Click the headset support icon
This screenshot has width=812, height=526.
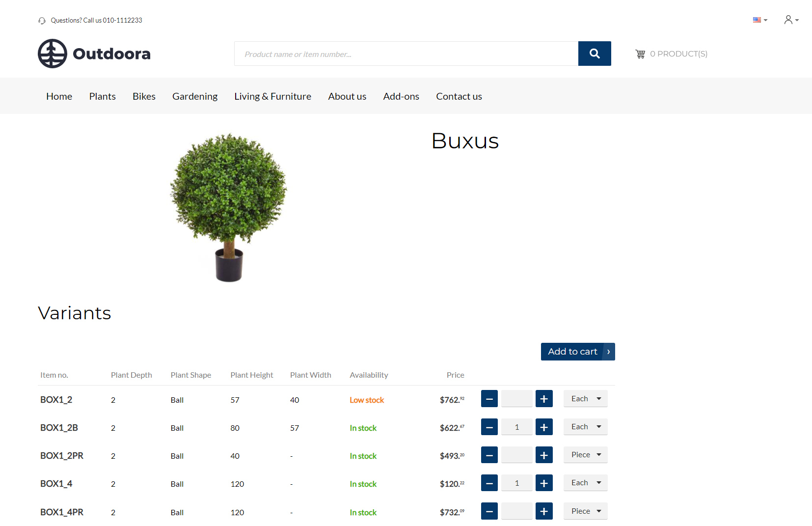[x=42, y=21]
